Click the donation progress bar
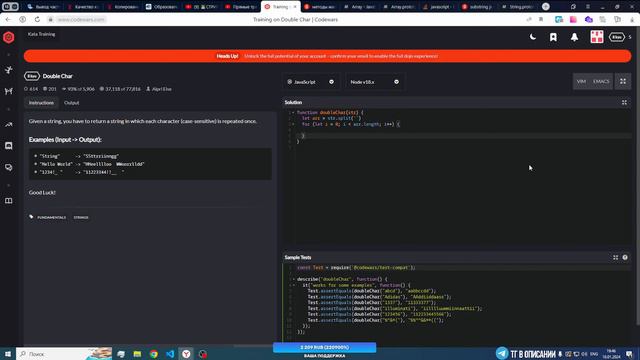The height and width of the screenshot is (360, 640). pyautogui.click(x=324, y=347)
